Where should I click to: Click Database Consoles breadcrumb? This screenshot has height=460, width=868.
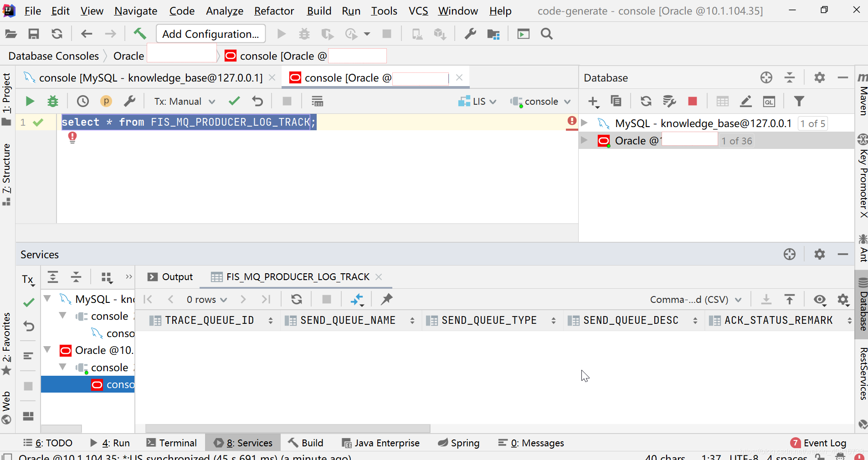pyautogui.click(x=54, y=56)
